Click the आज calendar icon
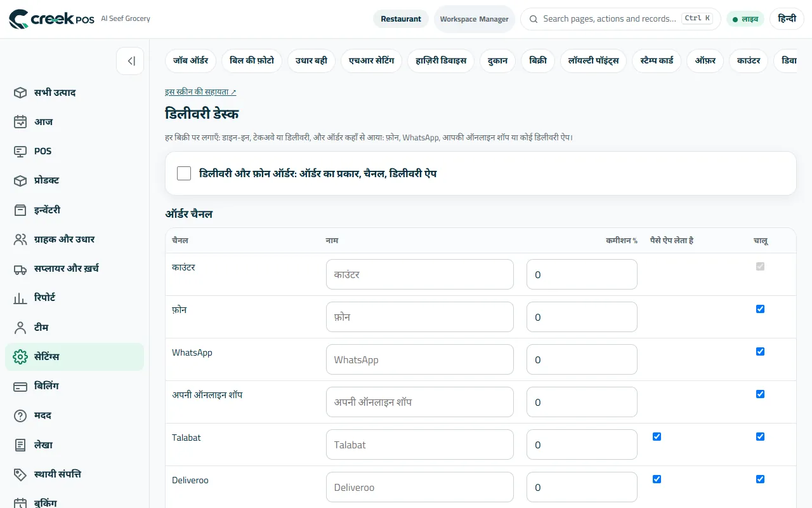The height and width of the screenshot is (508, 812). pyautogui.click(x=20, y=122)
